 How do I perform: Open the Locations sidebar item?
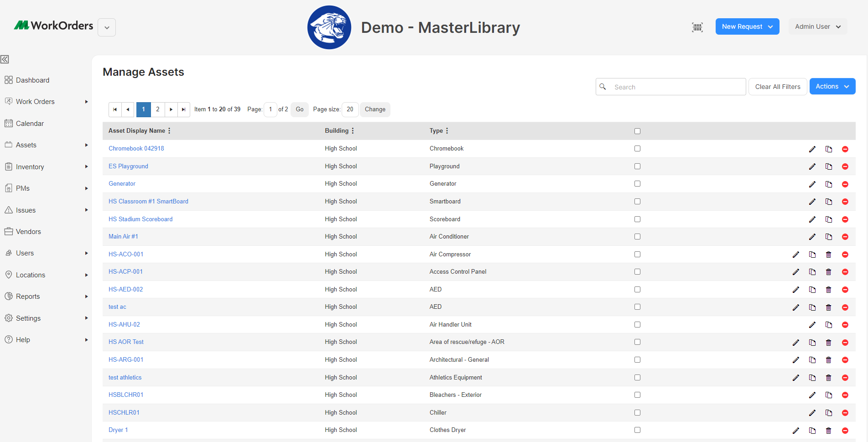point(30,275)
